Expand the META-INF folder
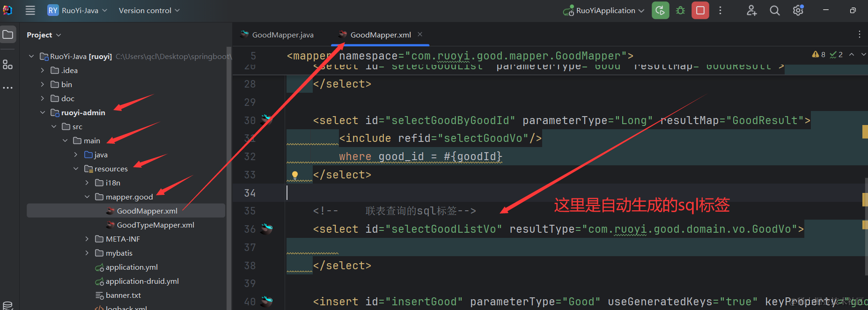 coord(87,239)
